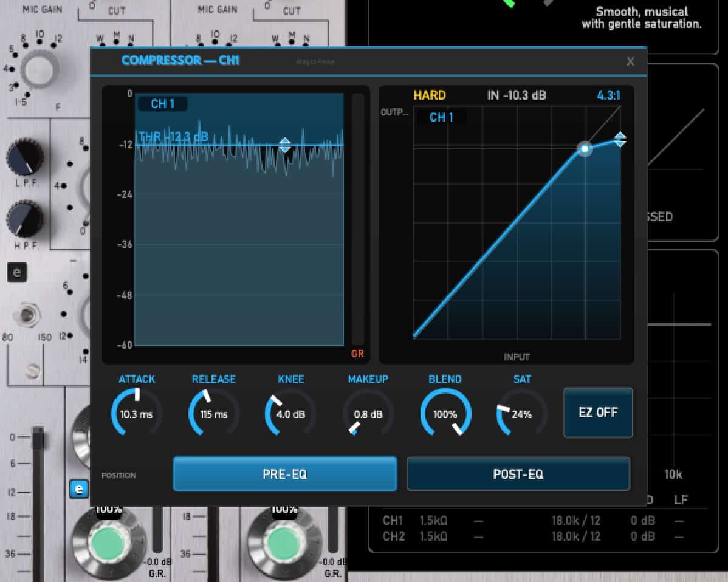Click the IN -10.3 dB readout
Viewport: 728px width, 582px height.
click(x=517, y=95)
